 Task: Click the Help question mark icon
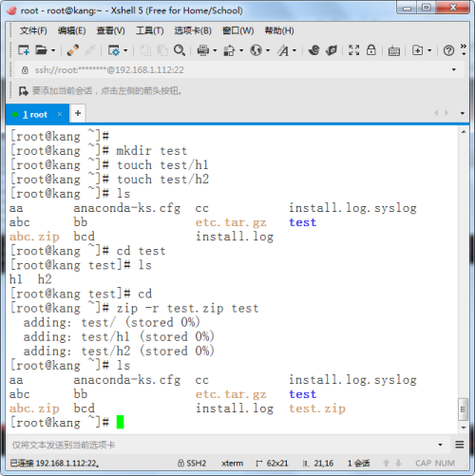[448, 50]
